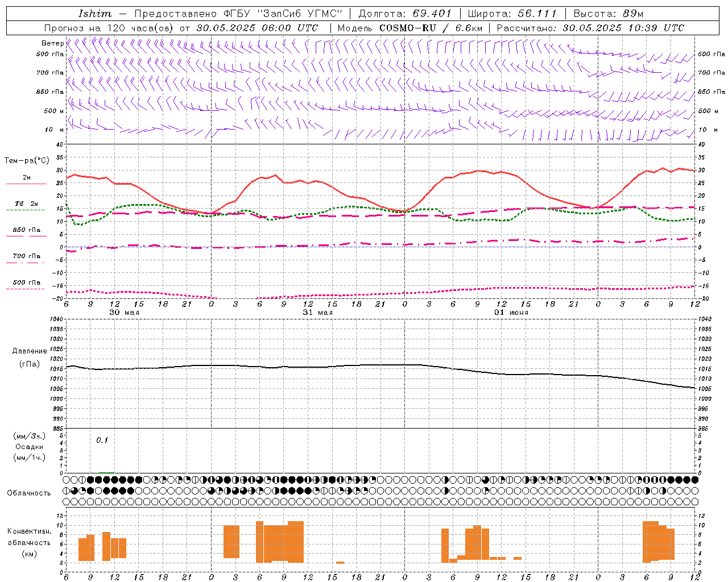Click the solid red "2м" legend line sample
The width and height of the screenshot is (728, 582).
[x=26, y=184]
